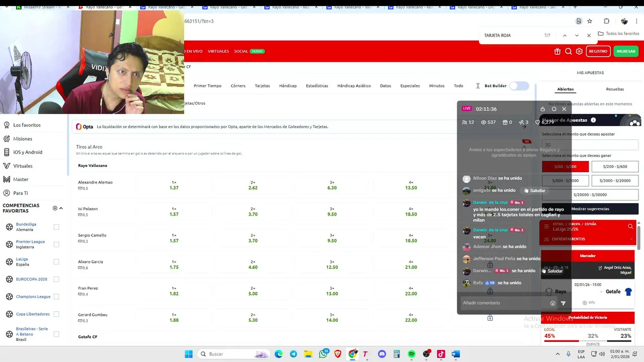Check the LaLiga España favorite checkbox
644x362 pixels.
tap(56, 261)
